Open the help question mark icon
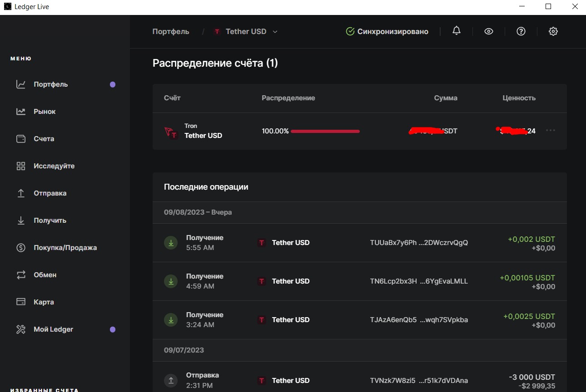586x392 pixels. pos(521,31)
